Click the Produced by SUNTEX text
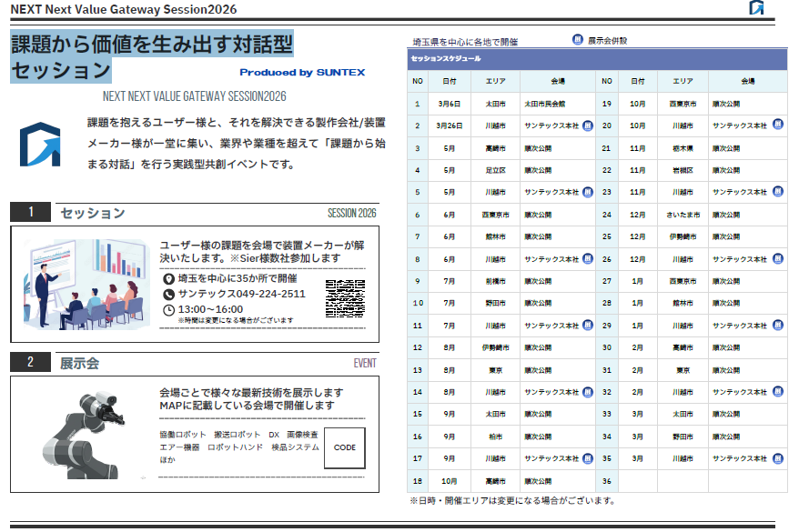This screenshot has width=799, height=532. (302, 72)
